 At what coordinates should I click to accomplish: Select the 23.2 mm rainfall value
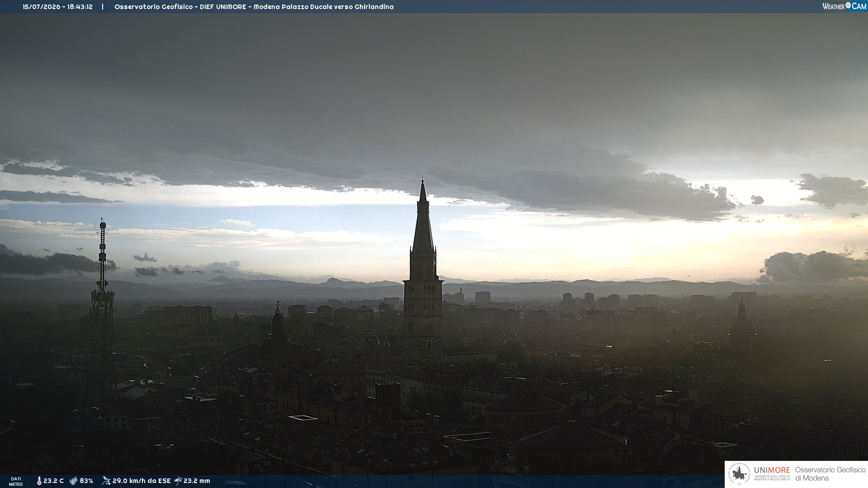(197, 481)
